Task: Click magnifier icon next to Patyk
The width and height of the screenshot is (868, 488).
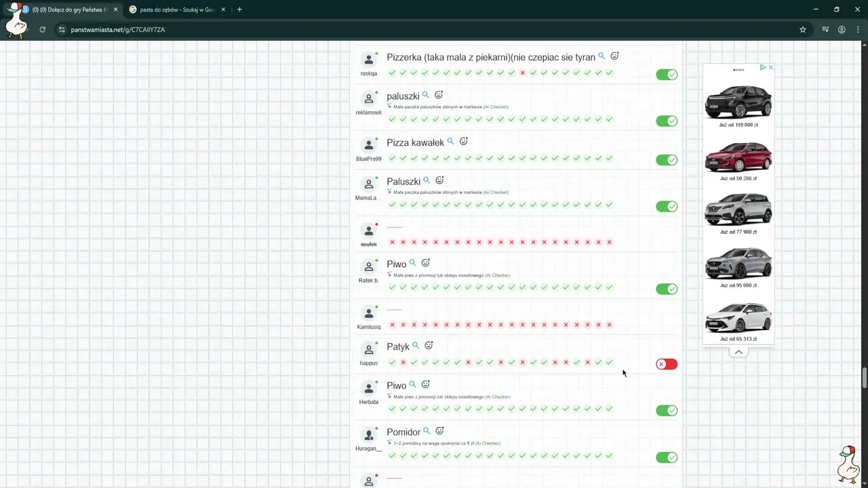Action: [416, 346]
